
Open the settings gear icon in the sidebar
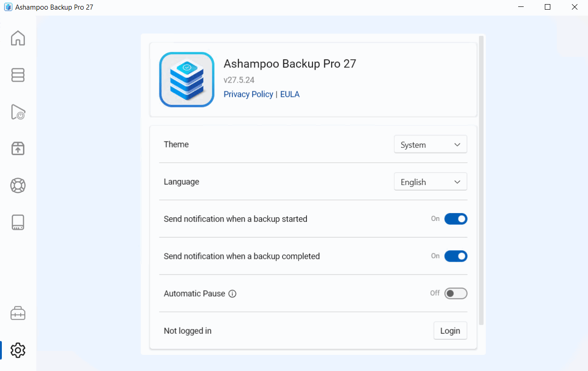pos(18,350)
